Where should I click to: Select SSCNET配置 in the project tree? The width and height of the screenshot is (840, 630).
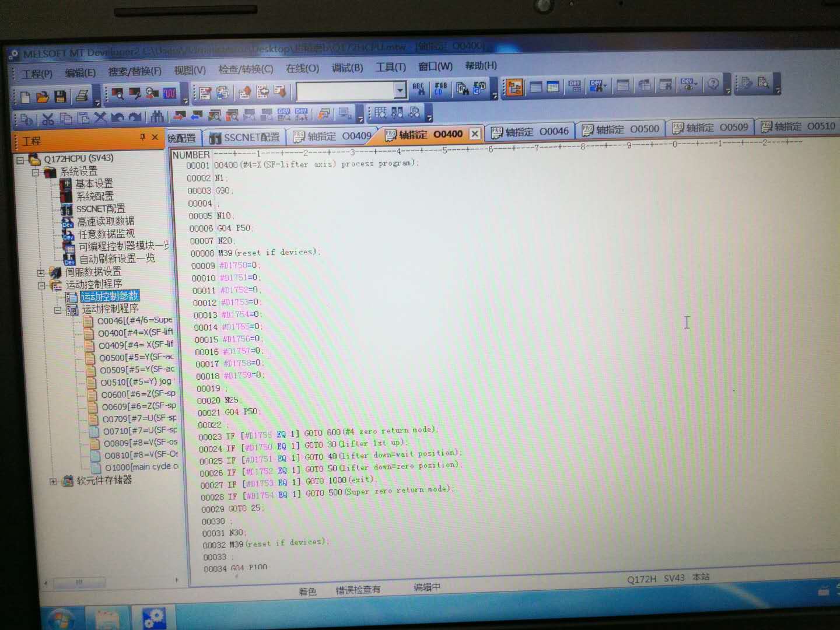[x=100, y=208]
